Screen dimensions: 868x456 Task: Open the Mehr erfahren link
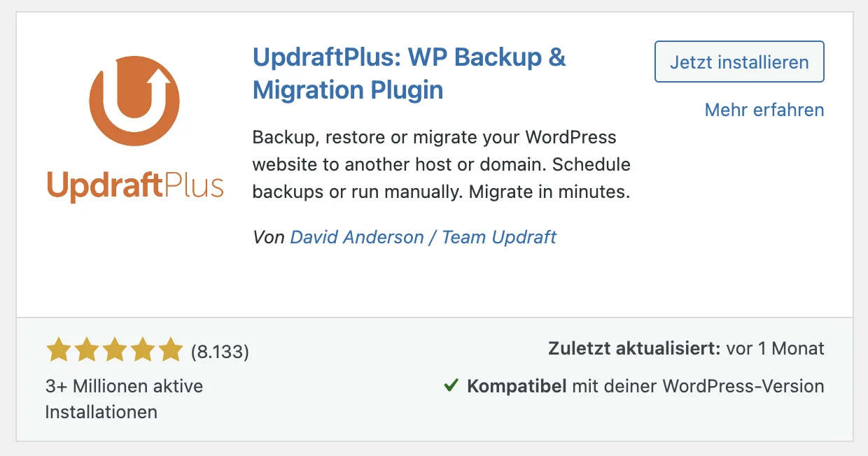coord(764,110)
